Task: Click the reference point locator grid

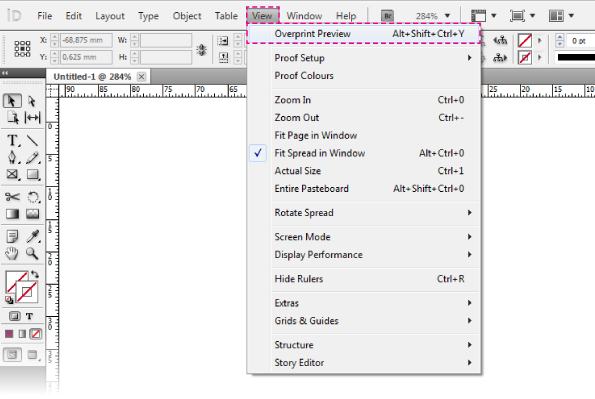Action: tap(22, 49)
